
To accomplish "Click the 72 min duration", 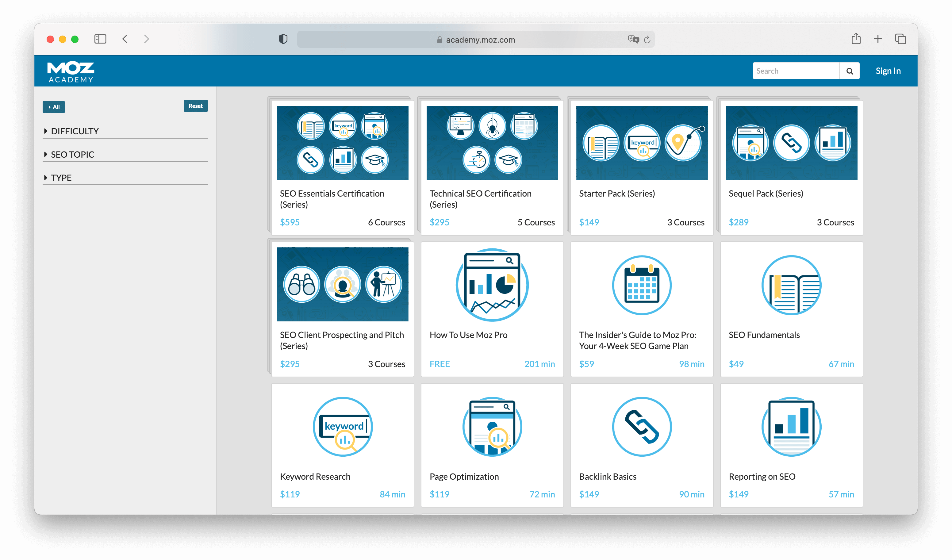I will pyautogui.click(x=542, y=494).
